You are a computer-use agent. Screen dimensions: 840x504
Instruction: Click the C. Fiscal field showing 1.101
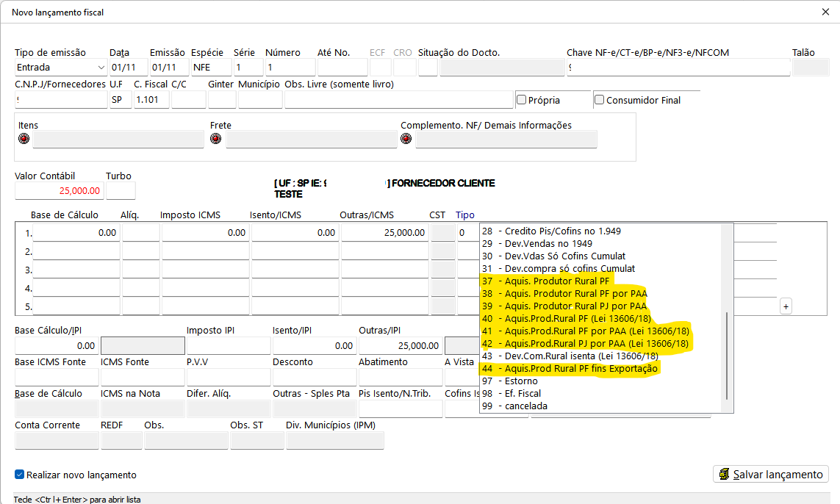click(x=151, y=100)
